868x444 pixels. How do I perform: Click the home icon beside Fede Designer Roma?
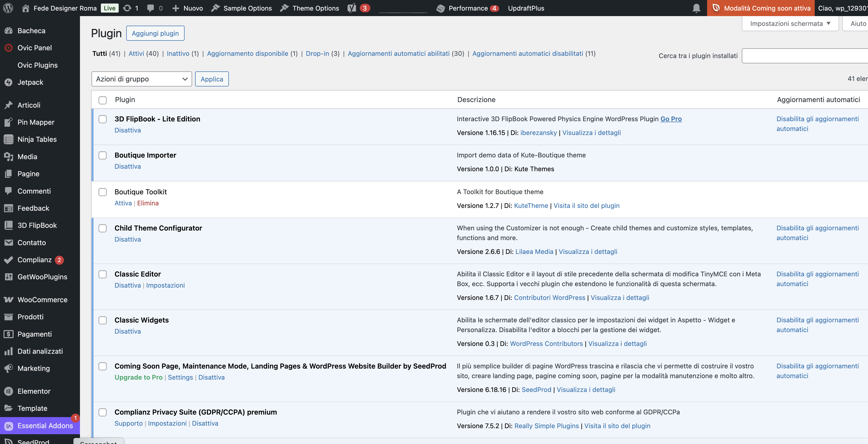point(26,8)
